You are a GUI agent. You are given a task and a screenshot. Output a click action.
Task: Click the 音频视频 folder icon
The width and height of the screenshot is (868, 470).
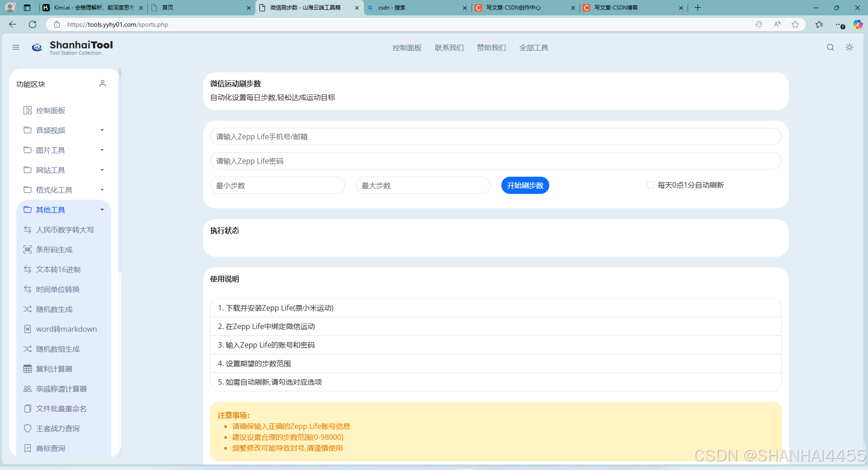coord(28,130)
